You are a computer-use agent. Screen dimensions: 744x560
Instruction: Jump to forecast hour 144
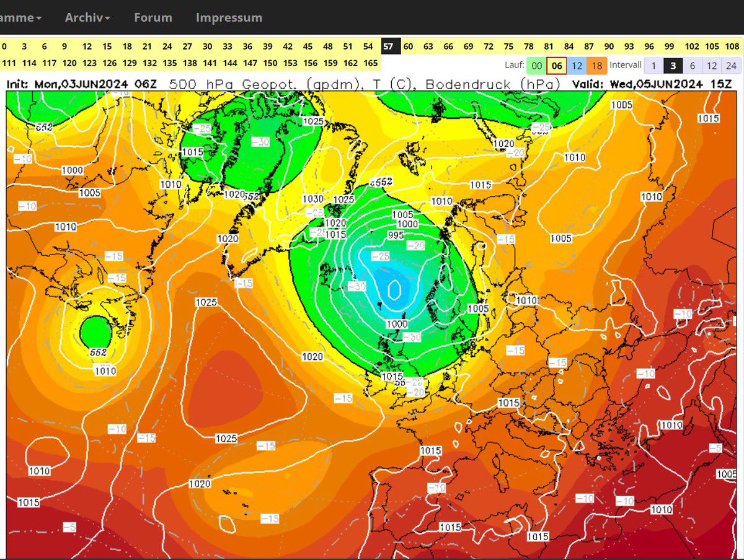click(x=230, y=63)
